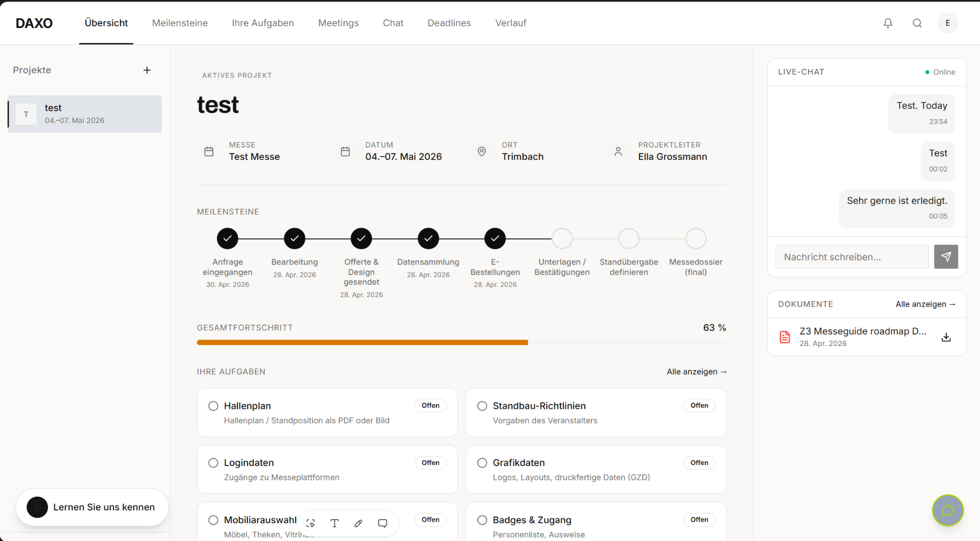This screenshot has width=980, height=541.
Task: Click the calendar icon next to Messe
Action: pyautogui.click(x=209, y=152)
